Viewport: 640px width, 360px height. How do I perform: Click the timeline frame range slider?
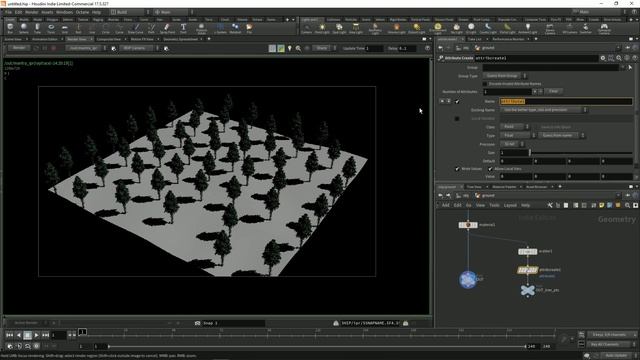click(x=317, y=346)
